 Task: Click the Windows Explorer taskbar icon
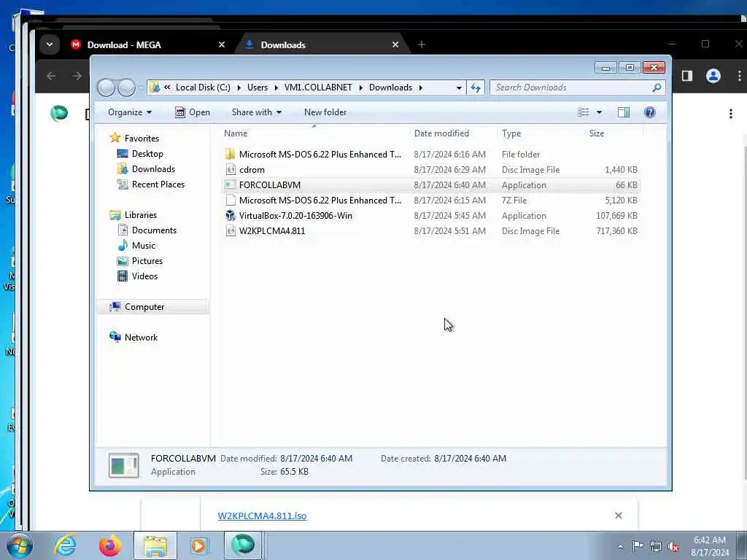click(x=155, y=545)
